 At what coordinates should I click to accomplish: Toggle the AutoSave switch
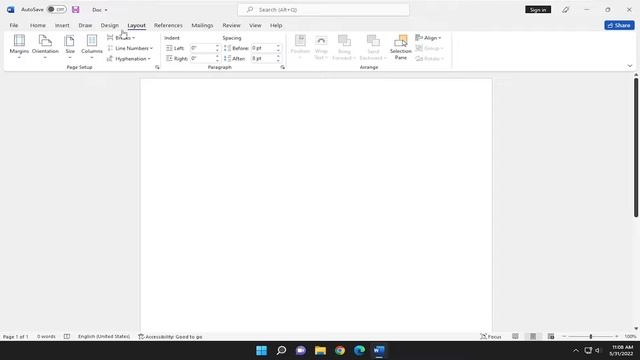56,9
